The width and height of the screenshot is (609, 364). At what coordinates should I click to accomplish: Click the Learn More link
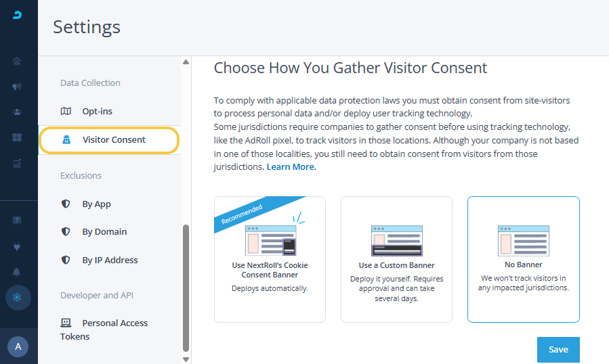291,167
